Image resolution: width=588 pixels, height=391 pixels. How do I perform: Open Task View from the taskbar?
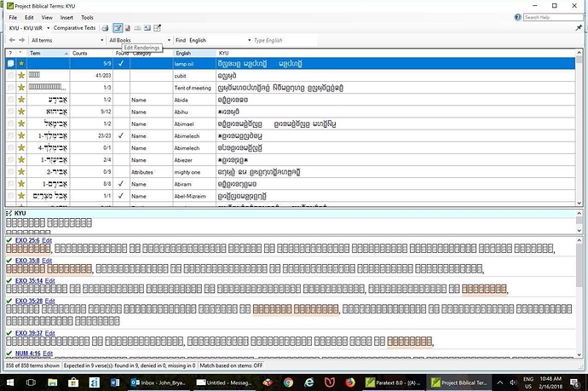click(x=32, y=382)
